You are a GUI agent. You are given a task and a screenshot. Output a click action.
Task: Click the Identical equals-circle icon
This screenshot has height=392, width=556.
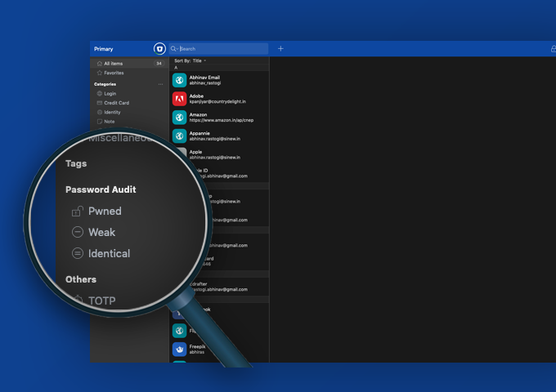coord(78,254)
